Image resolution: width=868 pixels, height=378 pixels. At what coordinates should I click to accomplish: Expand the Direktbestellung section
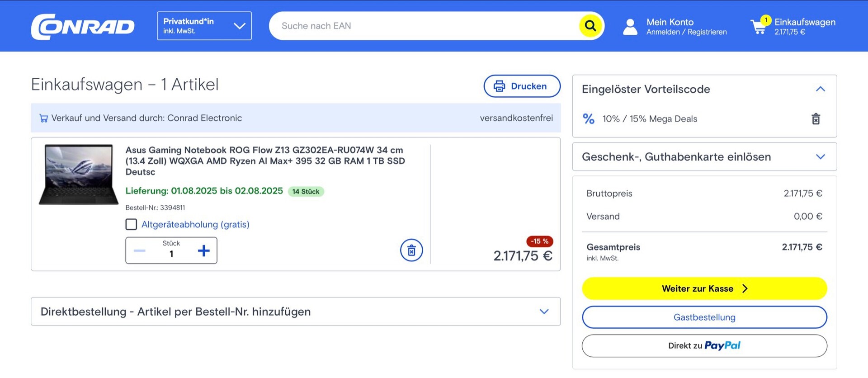tap(544, 312)
